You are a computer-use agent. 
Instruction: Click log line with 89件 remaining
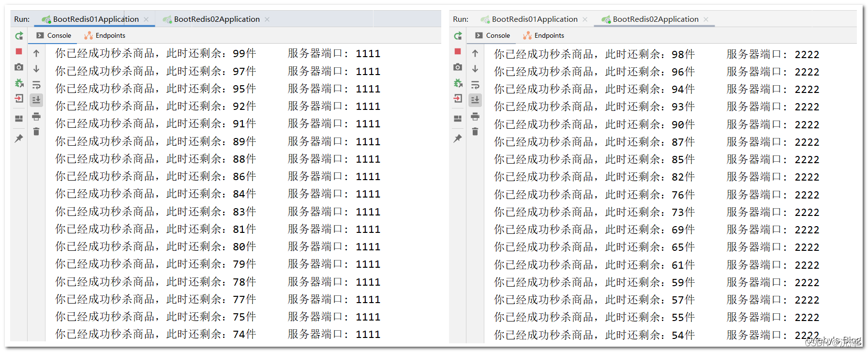pos(218,141)
